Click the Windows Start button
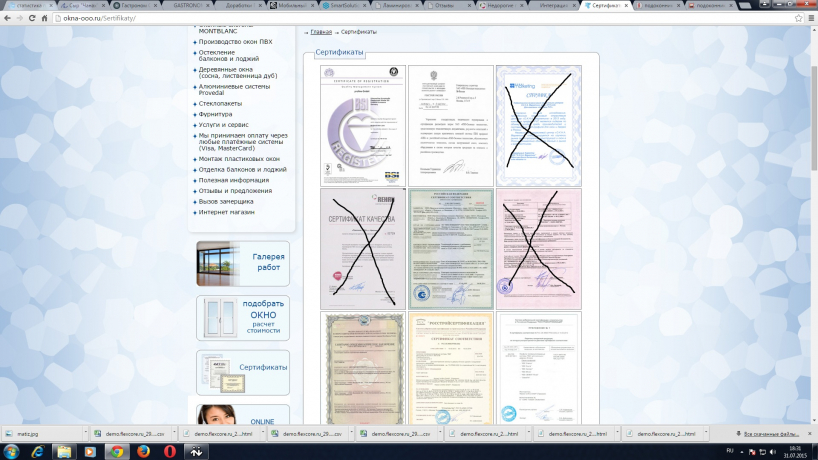This screenshot has width=818, height=460. tap(12, 452)
